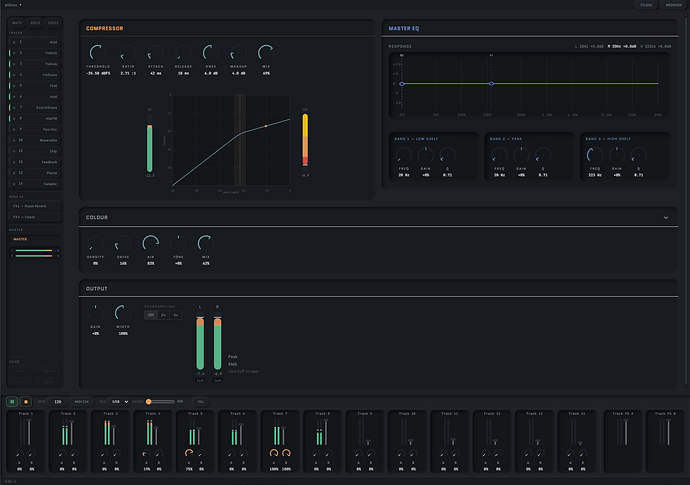Click the orange point on compressor curve
This screenshot has height=485, width=690.
[x=266, y=126]
